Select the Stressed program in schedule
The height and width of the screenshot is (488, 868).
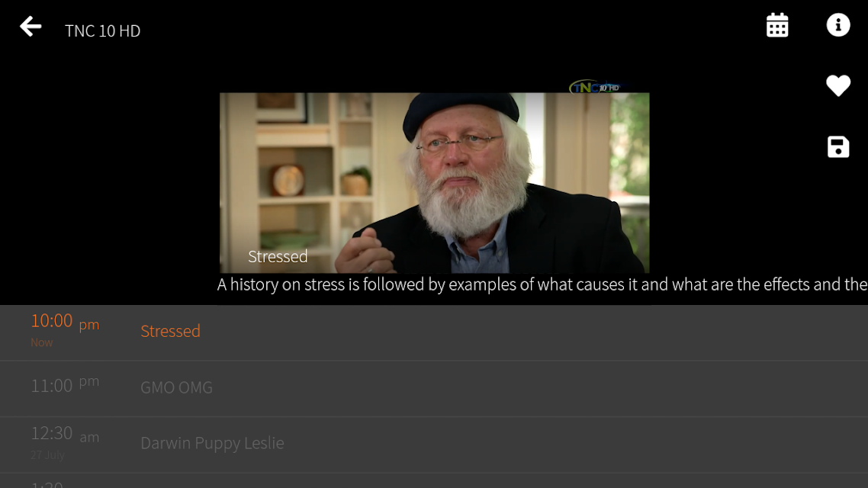click(x=171, y=331)
